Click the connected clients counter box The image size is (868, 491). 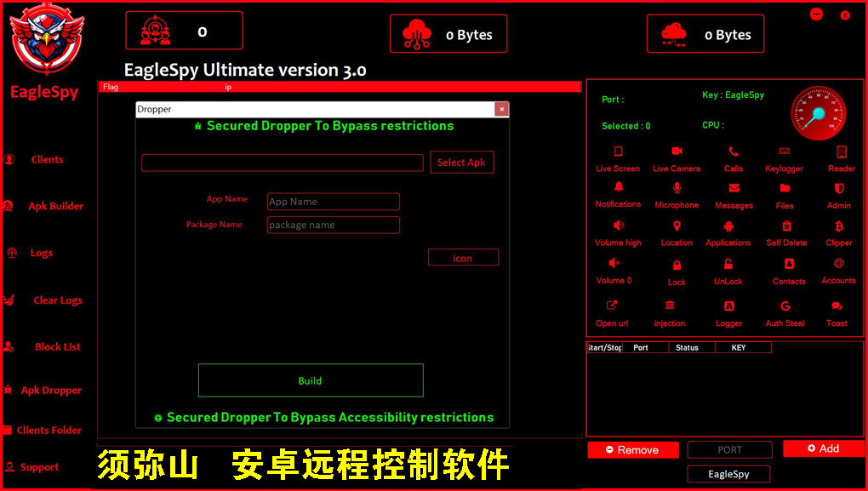click(184, 31)
